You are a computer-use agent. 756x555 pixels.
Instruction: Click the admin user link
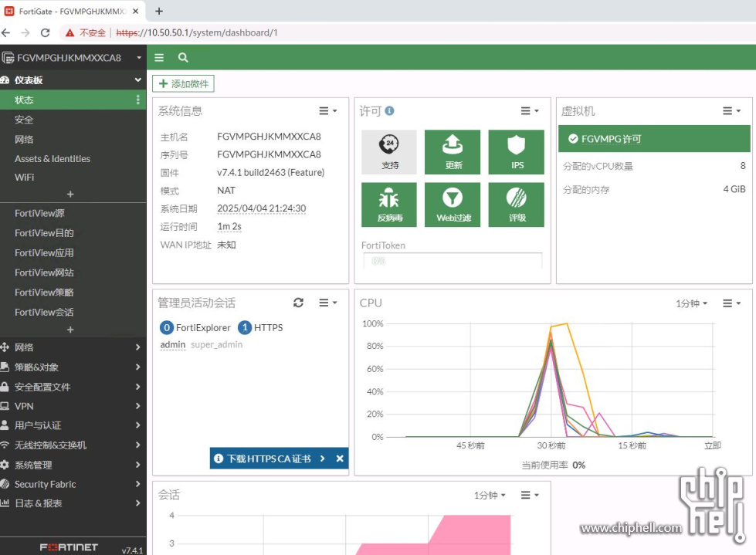[173, 344]
